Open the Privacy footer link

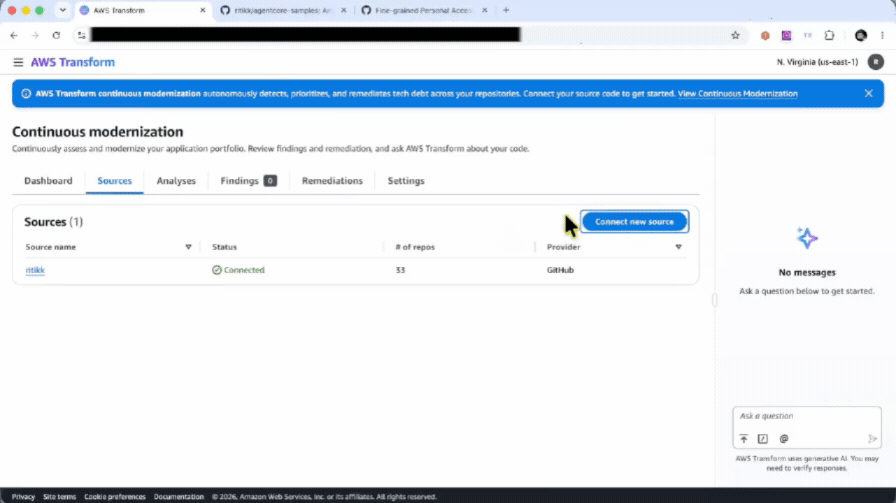click(x=23, y=497)
